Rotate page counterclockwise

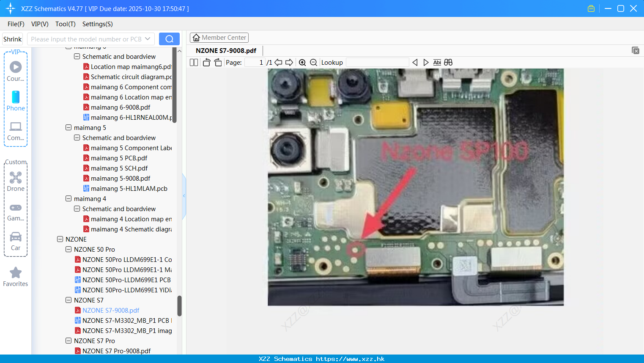pyautogui.click(x=206, y=63)
